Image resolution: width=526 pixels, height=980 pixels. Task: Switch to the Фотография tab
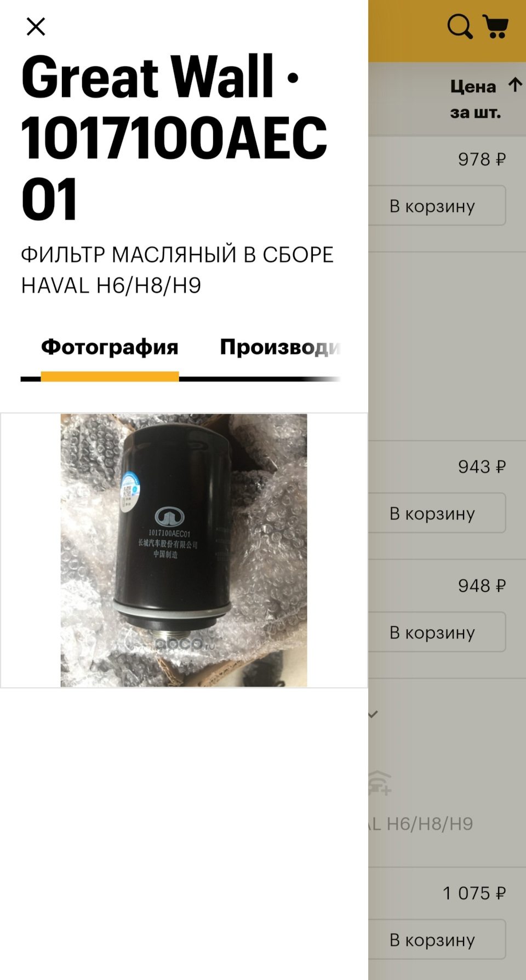(110, 347)
